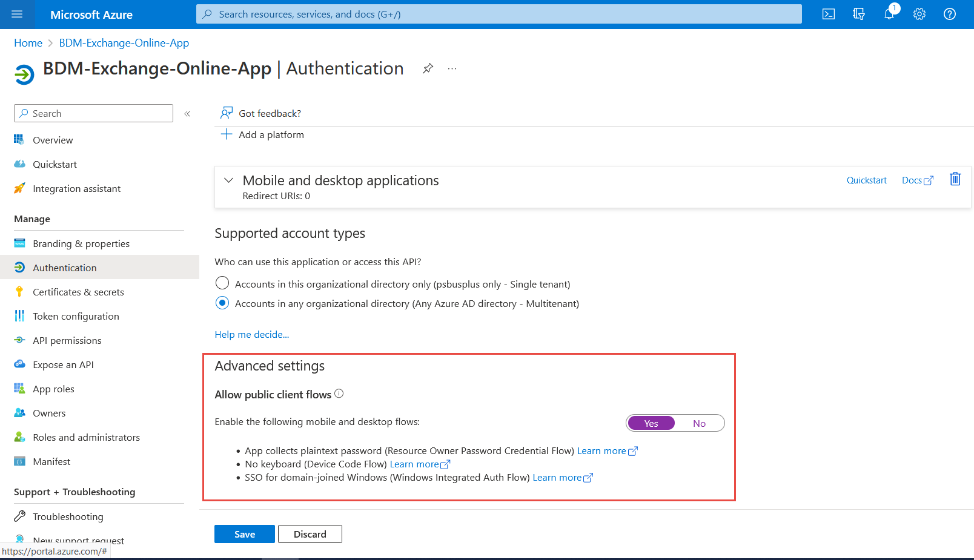Open Certificates & secrets in sidebar

click(78, 292)
